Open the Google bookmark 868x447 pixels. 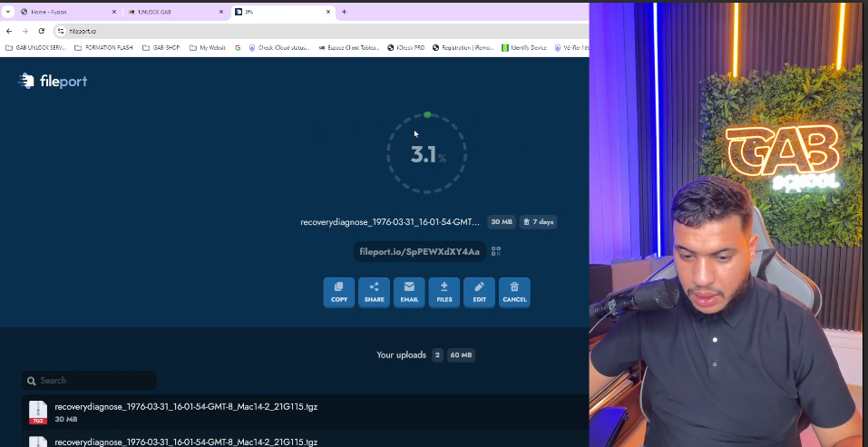click(238, 48)
